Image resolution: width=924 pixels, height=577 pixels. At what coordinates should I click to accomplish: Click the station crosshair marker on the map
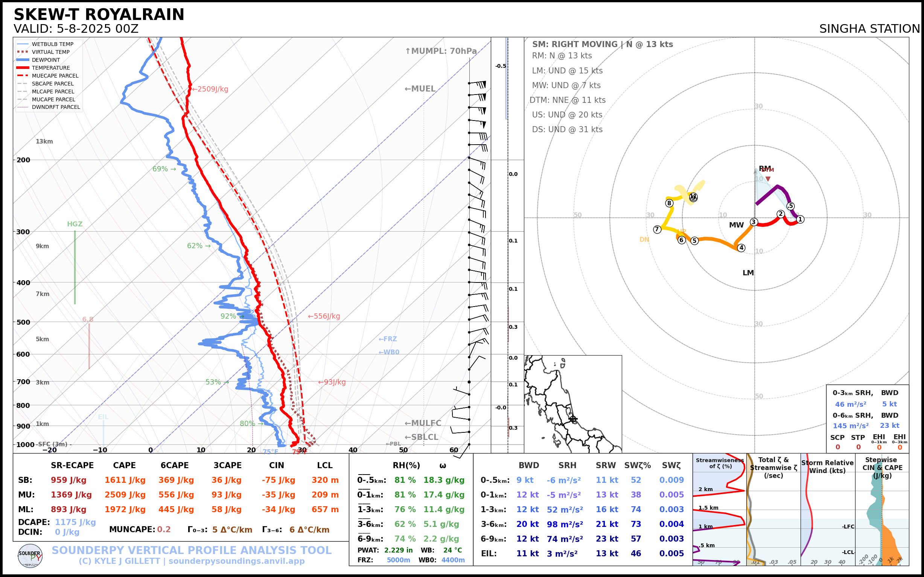(x=573, y=419)
